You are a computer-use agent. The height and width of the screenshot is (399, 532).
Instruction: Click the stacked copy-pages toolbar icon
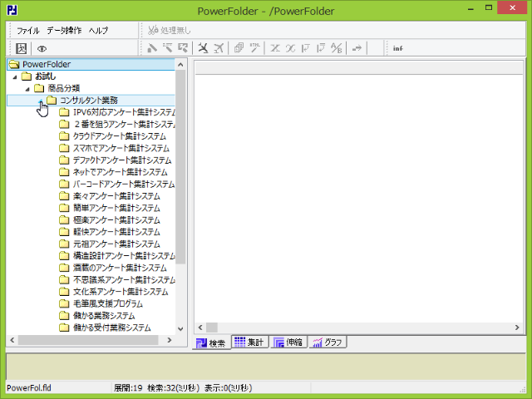pos(239,48)
